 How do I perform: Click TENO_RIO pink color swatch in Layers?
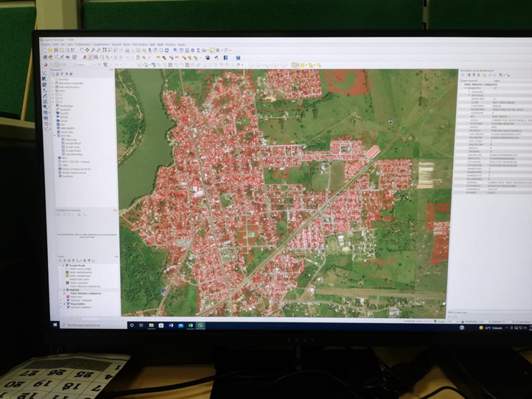click(68, 297)
